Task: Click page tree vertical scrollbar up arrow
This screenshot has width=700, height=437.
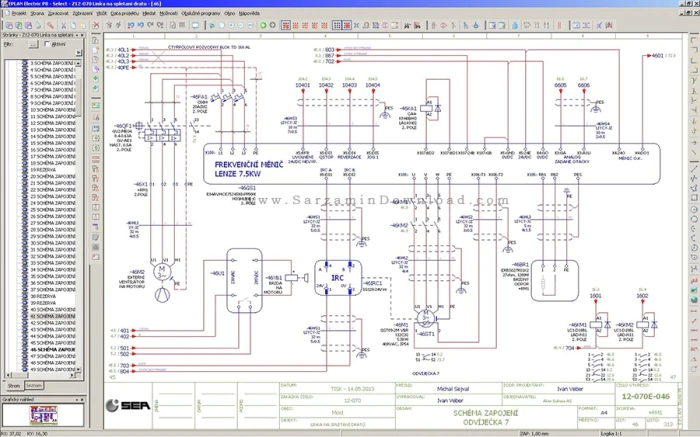Action: tap(79, 63)
